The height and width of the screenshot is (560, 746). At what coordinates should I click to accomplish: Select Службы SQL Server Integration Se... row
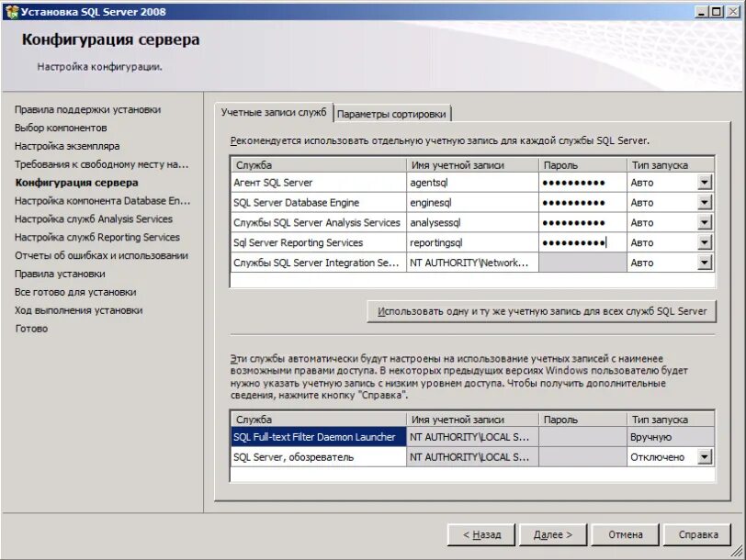(318, 263)
